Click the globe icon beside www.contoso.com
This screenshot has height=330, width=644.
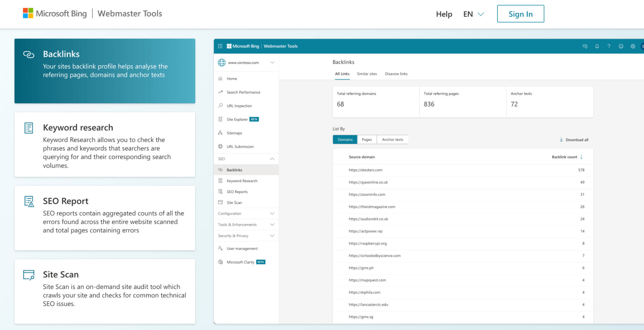(222, 63)
